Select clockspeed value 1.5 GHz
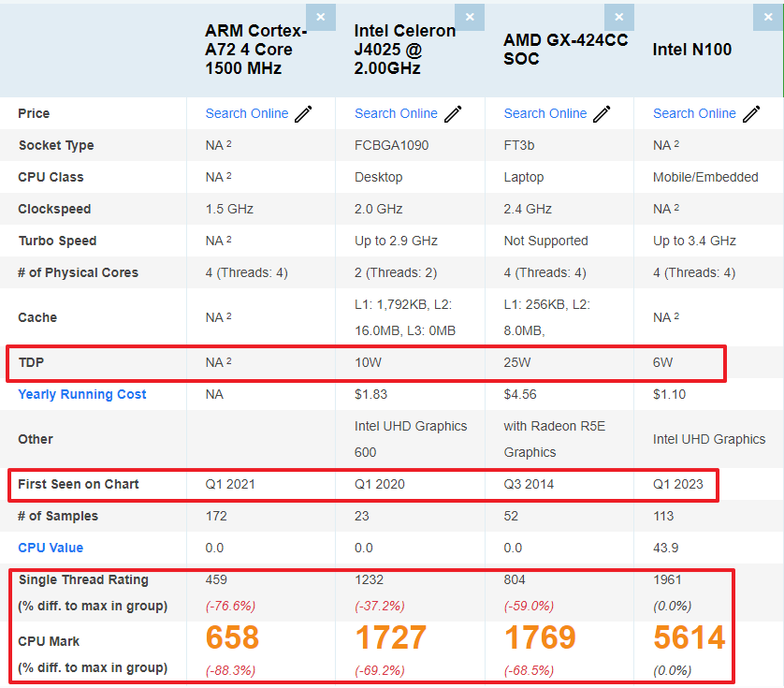This screenshot has height=688, width=784. coord(229,209)
